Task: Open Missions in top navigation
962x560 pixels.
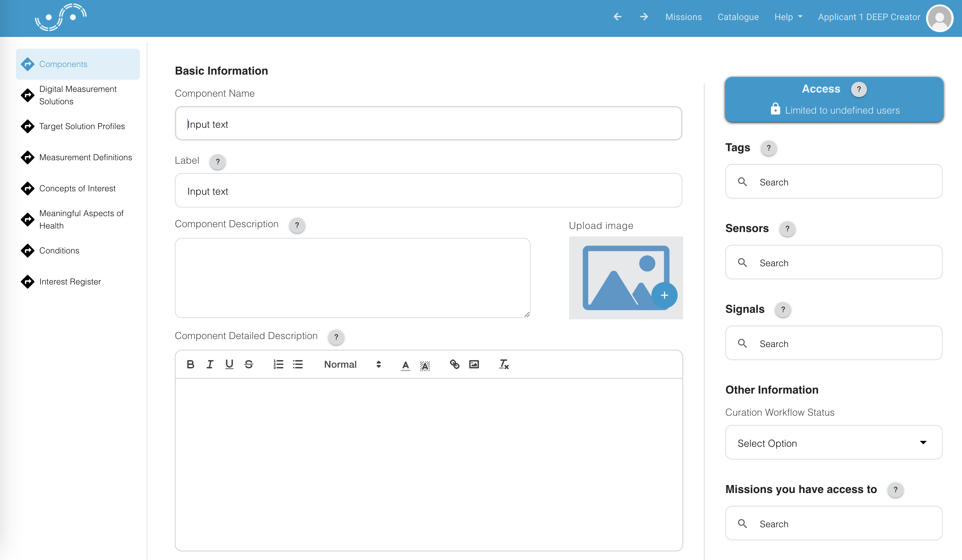Action: 683,17
